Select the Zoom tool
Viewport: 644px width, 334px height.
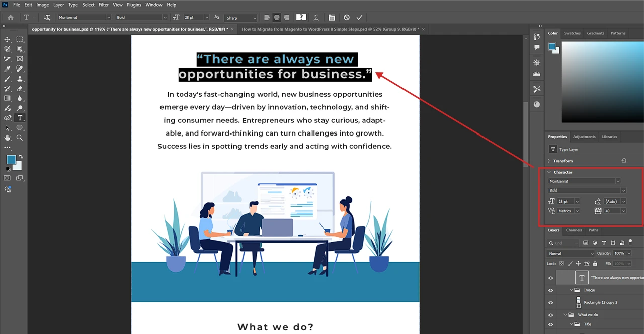coord(20,138)
